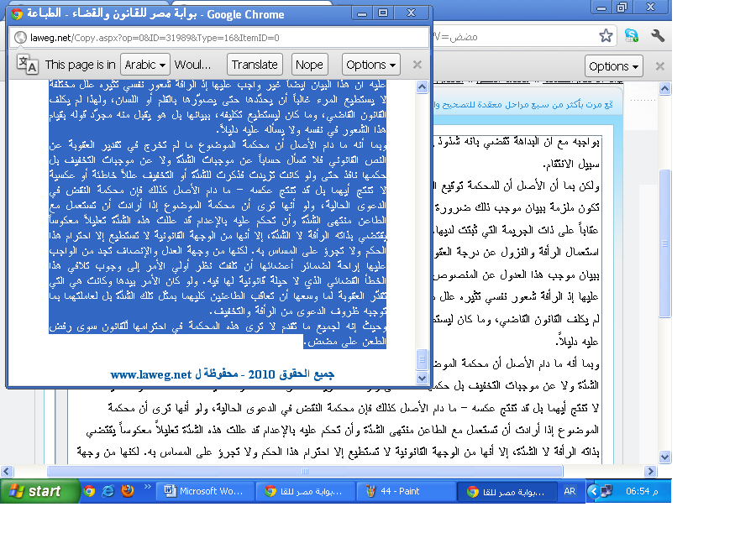This screenshot has width=756, height=554.
Task: Click popup scrollbar up arrow
Action: tap(422, 87)
